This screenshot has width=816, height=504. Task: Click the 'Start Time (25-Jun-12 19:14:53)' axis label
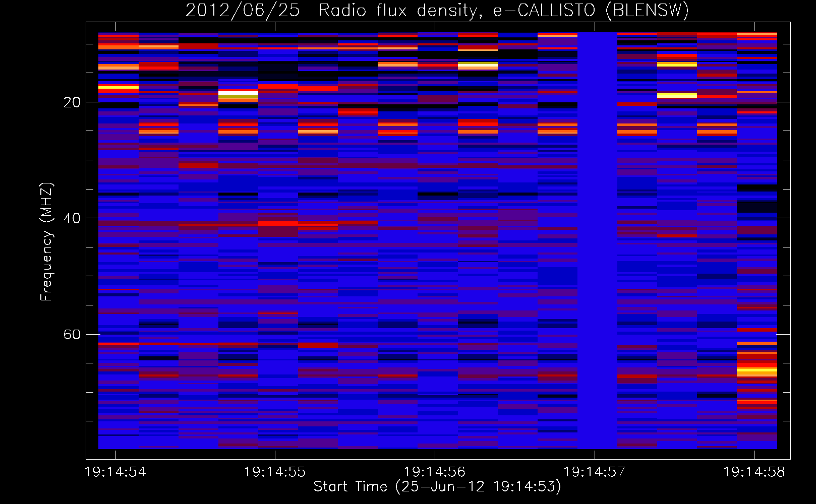[x=437, y=487]
